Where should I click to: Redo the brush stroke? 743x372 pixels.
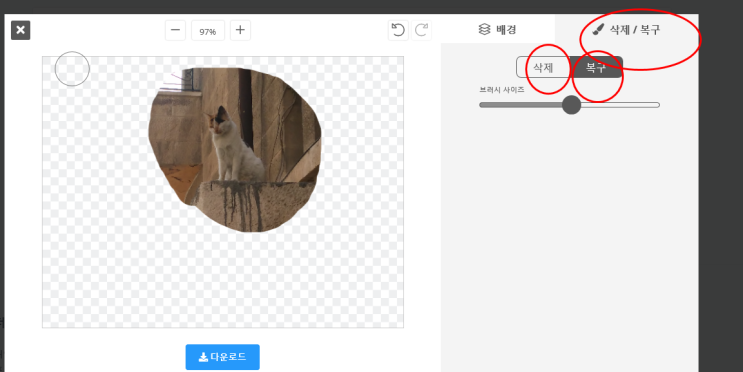[x=422, y=30]
